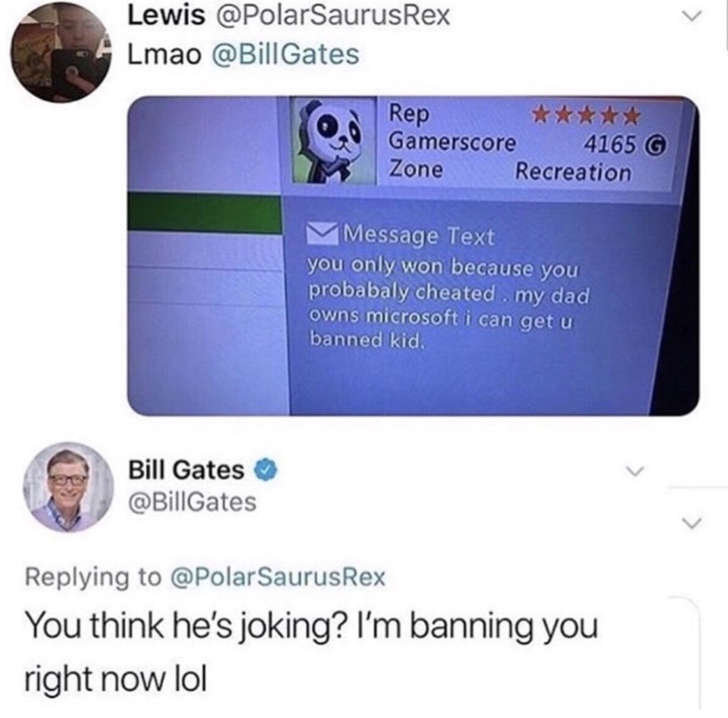Expand options chevron on Lewis's tweet
728x718 pixels.
click(x=690, y=18)
